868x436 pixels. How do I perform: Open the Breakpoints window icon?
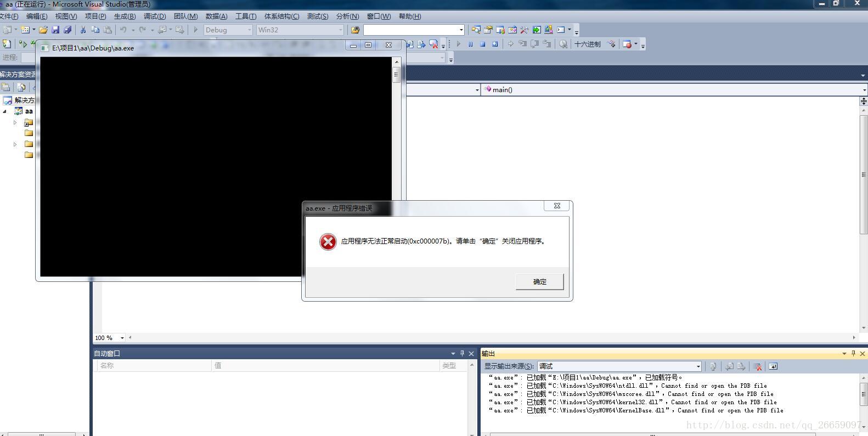[x=627, y=44]
